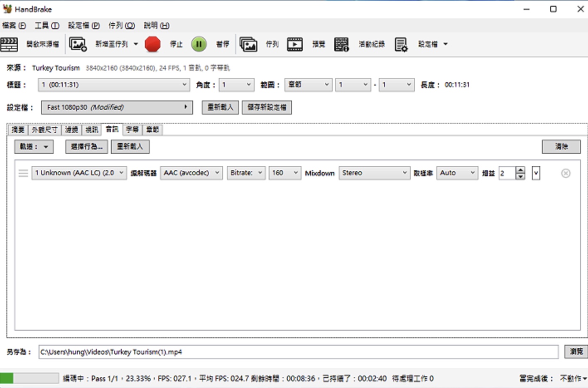The image size is (588, 388).
Task: Switch to the 摘要 tab
Action: pos(18,130)
